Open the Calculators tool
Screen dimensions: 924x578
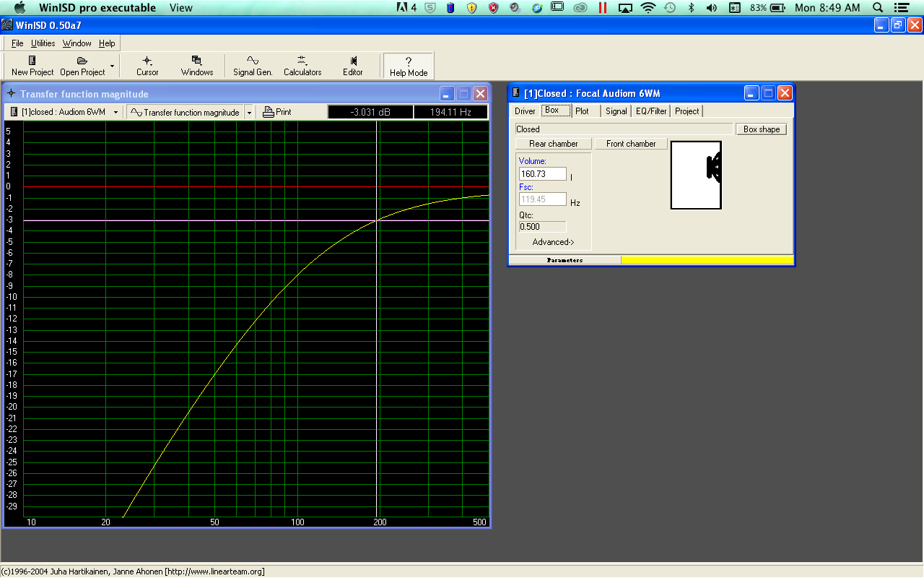click(302, 66)
